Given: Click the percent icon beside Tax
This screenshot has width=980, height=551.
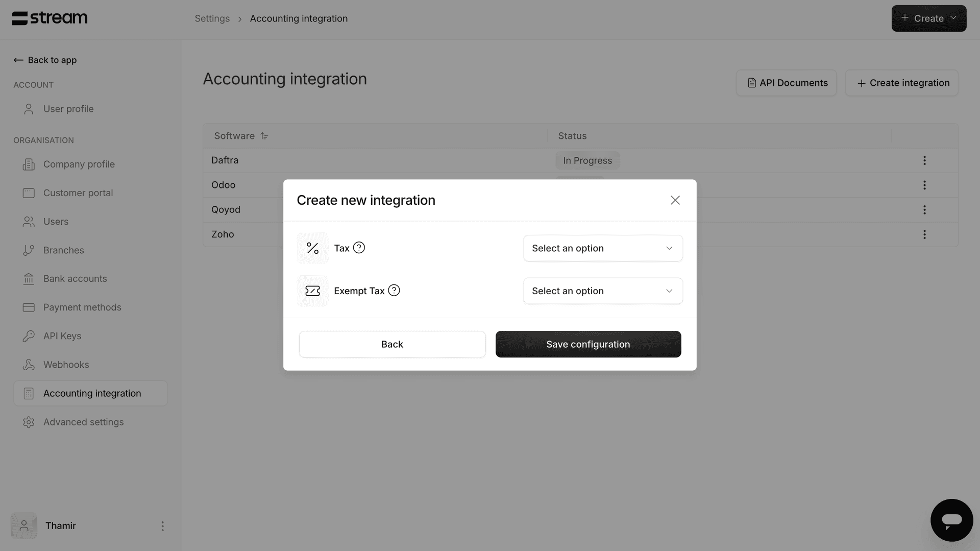Looking at the screenshot, I should point(312,248).
